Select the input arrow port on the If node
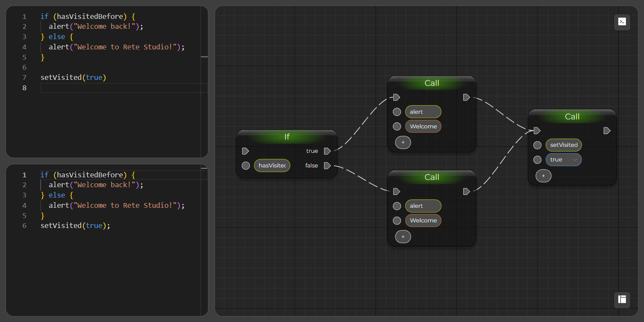The width and height of the screenshot is (644, 322). (x=246, y=151)
